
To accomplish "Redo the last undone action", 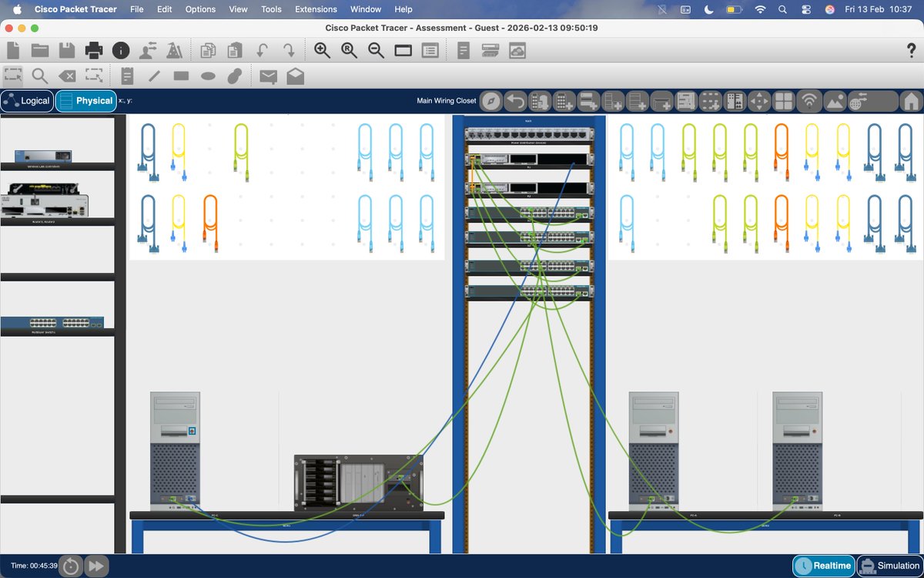I will 289,51.
